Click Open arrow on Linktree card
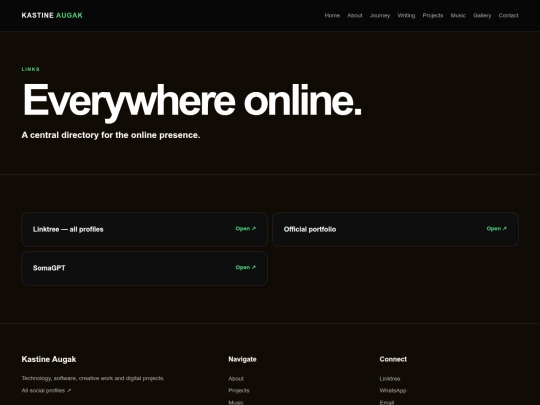 point(246,229)
